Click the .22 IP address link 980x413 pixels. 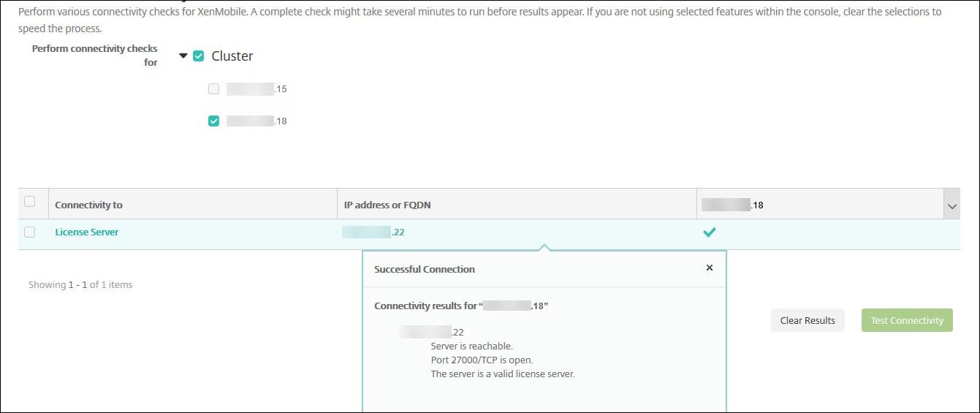373,232
